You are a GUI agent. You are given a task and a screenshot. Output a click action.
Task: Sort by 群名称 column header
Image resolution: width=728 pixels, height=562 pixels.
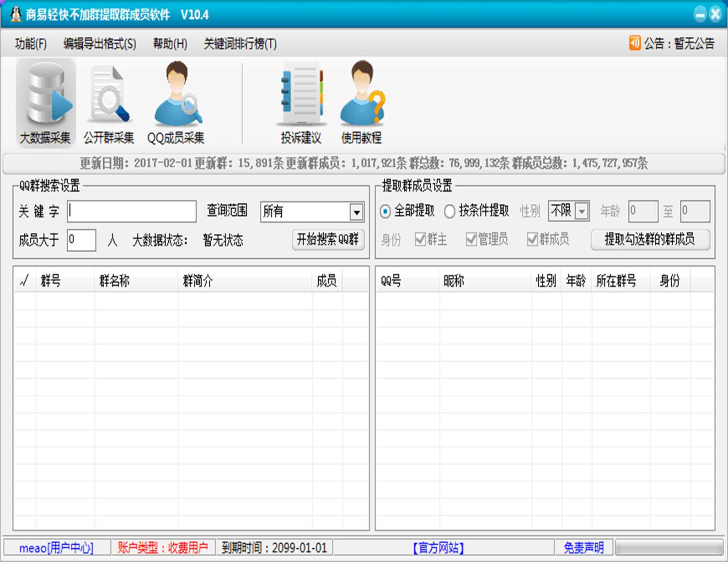pos(136,281)
